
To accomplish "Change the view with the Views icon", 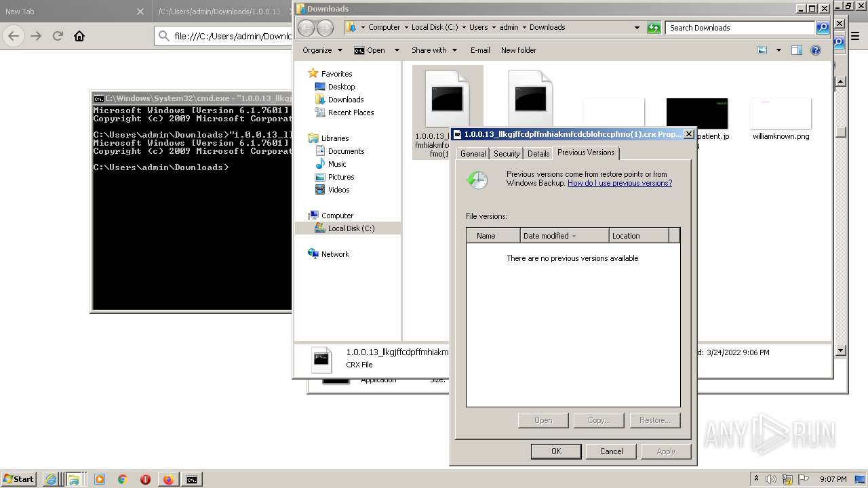I will 762,50.
